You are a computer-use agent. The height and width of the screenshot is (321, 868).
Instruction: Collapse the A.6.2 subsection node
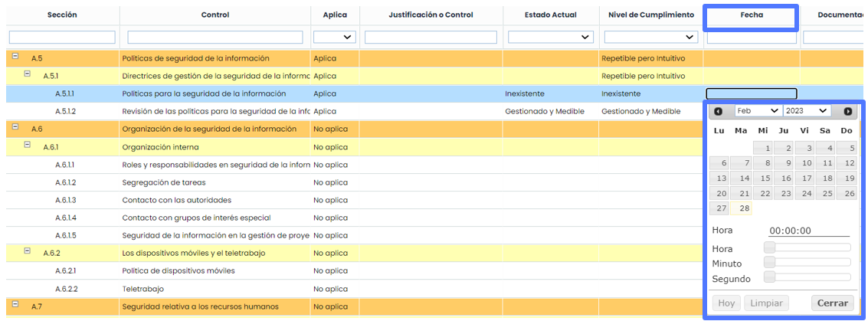tap(27, 251)
